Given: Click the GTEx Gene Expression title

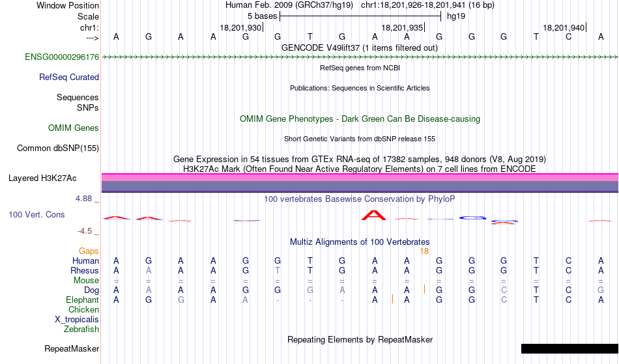Looking at the screenshot, I should pos(360,160).
